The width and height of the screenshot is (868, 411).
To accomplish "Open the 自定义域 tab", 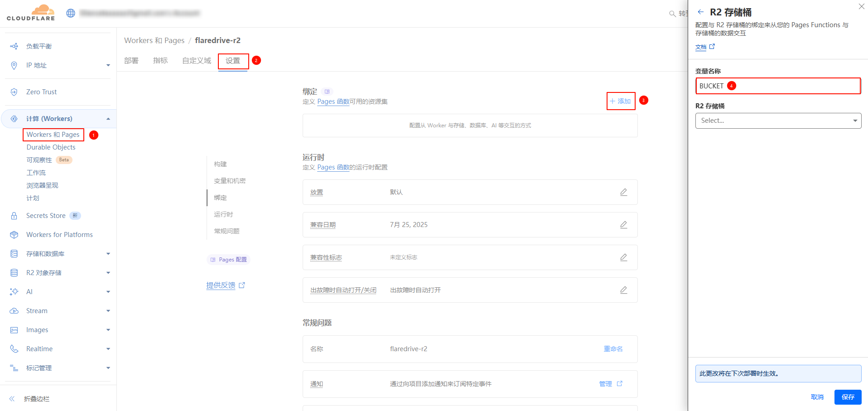I will [x=197, y=61].
